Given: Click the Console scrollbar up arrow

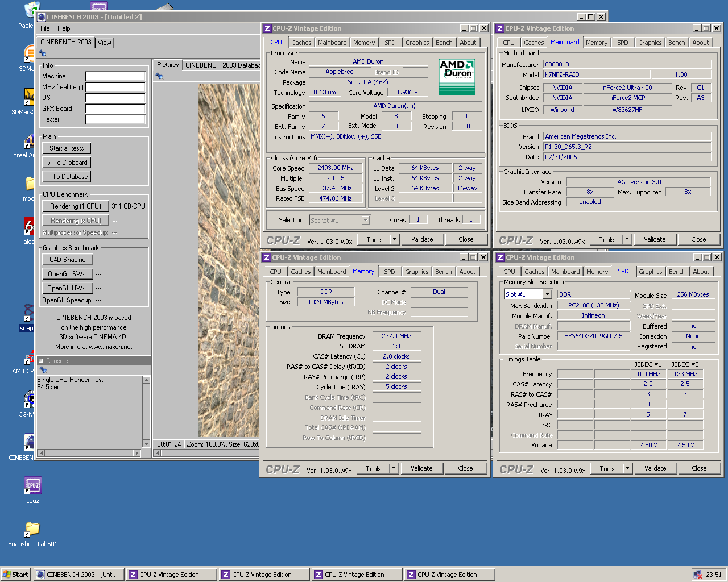Looking at the screenshot, I should (x=146, y=380).
